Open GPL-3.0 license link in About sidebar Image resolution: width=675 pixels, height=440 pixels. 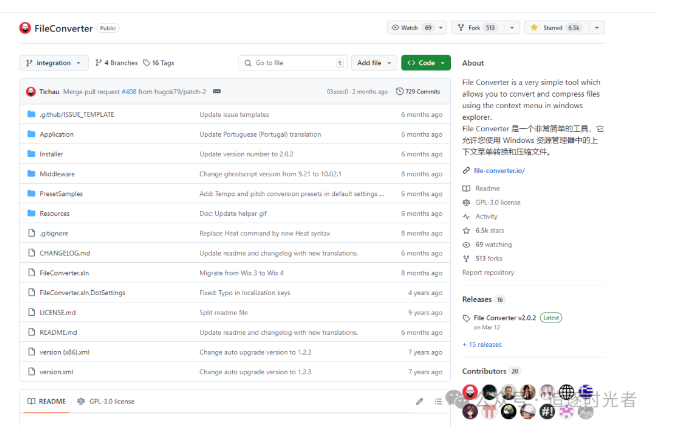(498, 202)
